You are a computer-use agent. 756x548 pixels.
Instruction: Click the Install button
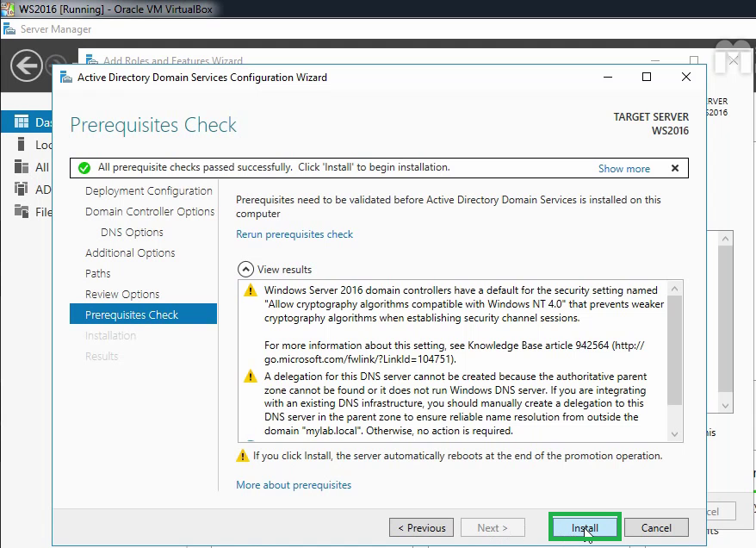585,527
